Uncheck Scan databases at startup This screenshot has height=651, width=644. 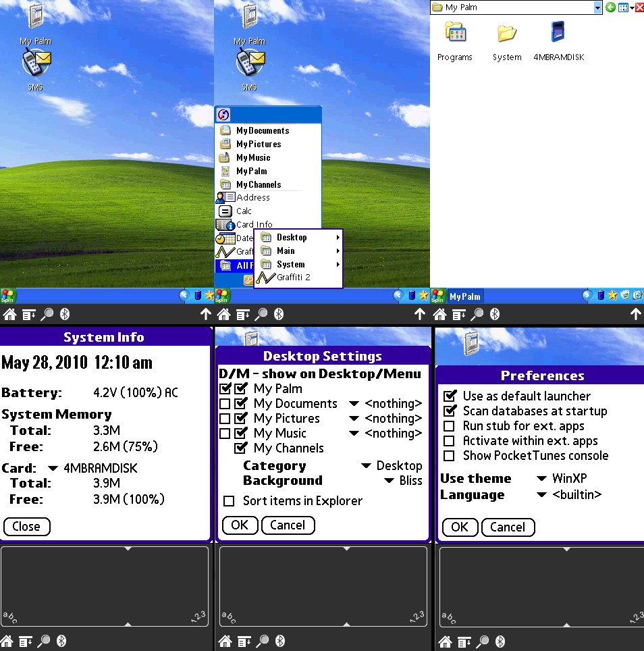pyautogui.click(x=450, y=411)
